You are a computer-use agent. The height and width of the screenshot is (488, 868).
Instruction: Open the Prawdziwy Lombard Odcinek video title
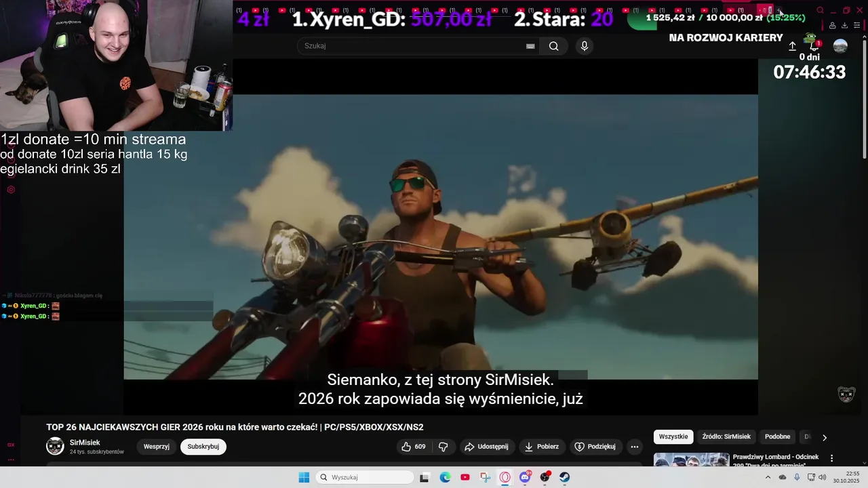point(776,460)
